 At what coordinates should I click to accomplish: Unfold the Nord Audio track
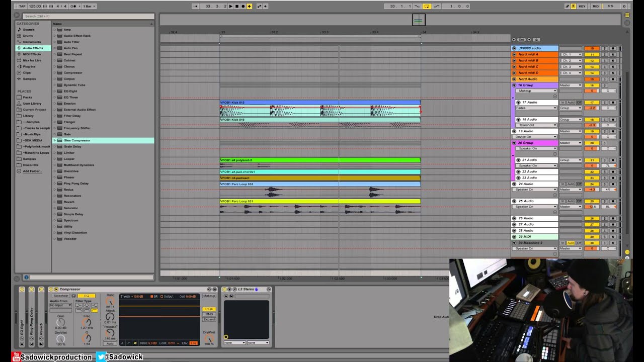coord(514,79)
